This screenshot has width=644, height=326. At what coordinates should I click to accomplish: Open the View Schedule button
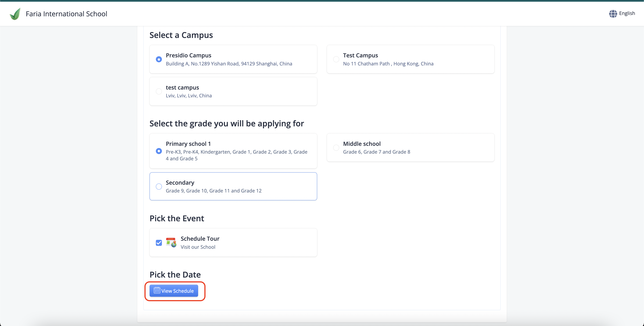[x=174, y=291]
